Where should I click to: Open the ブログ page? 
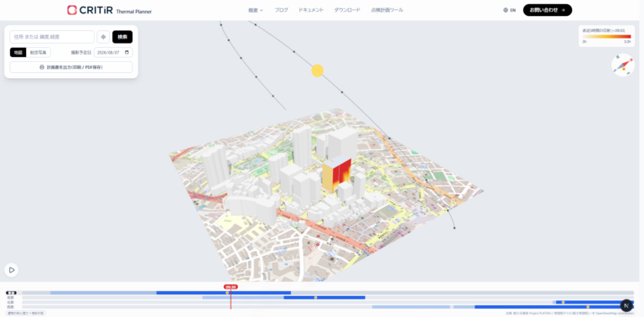pyautogui.click(x=282, y=10)
